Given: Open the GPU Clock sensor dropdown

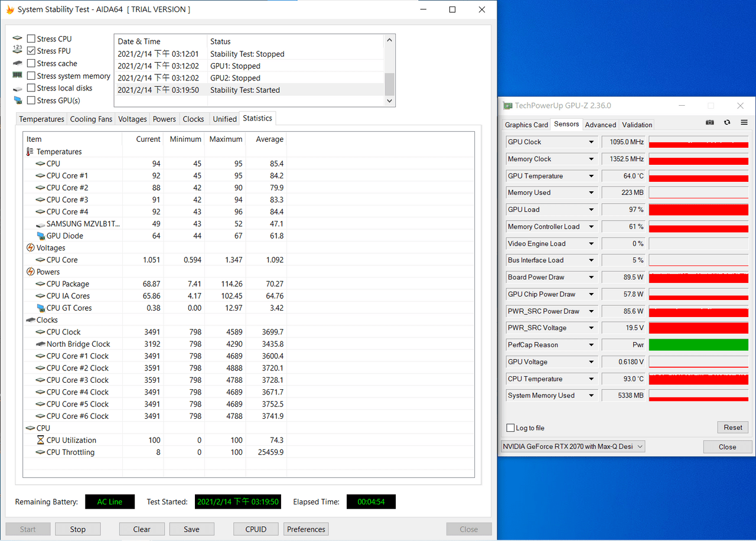Looking at the screenshot, I should tap(591, 142).
